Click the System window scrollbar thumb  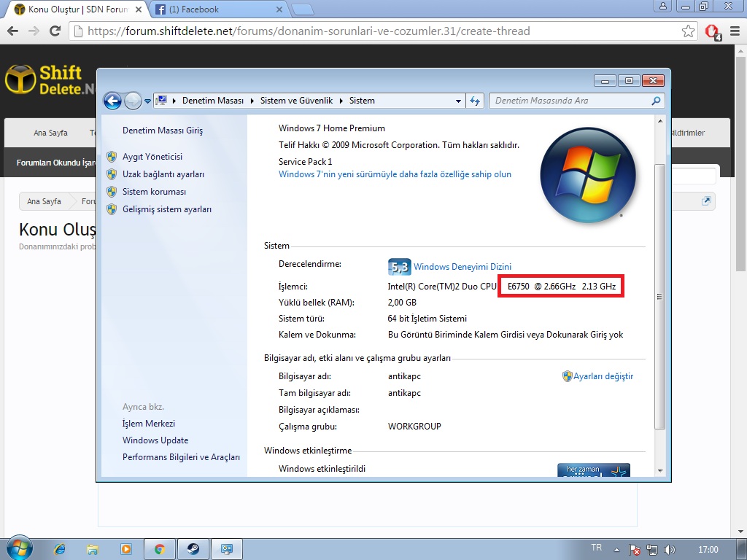click(659, 296)
